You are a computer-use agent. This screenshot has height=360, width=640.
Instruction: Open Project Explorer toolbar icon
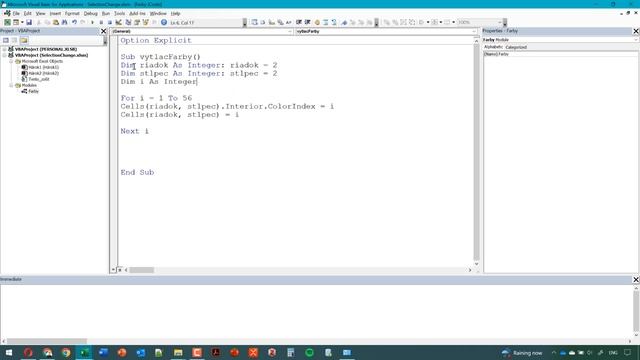point(128,22)
